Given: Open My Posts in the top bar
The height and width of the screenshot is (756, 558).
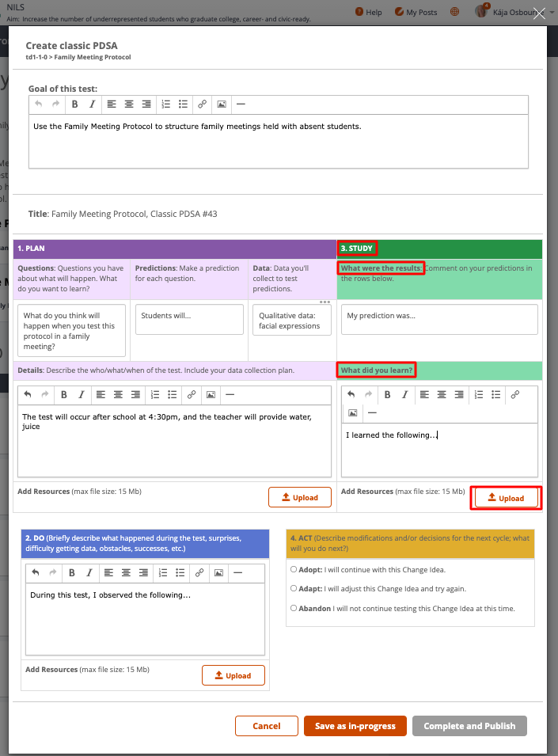Looking at the screenshot, I should click(416, 12).
